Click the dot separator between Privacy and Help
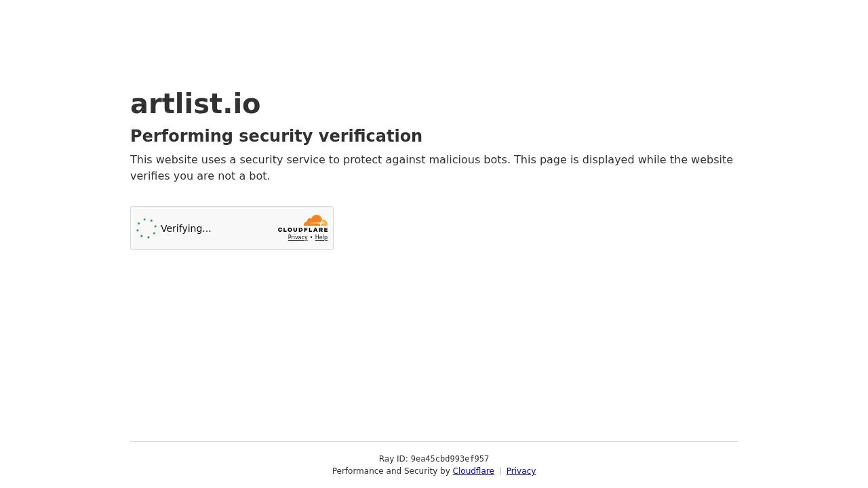This screenshot has width=868, height=488. point(311,237)
